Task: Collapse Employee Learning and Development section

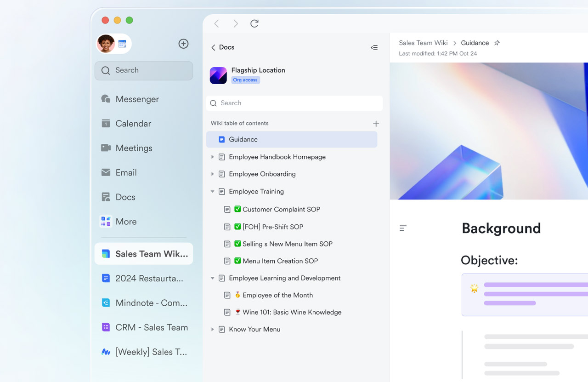Action: click(x=212, y=278)
